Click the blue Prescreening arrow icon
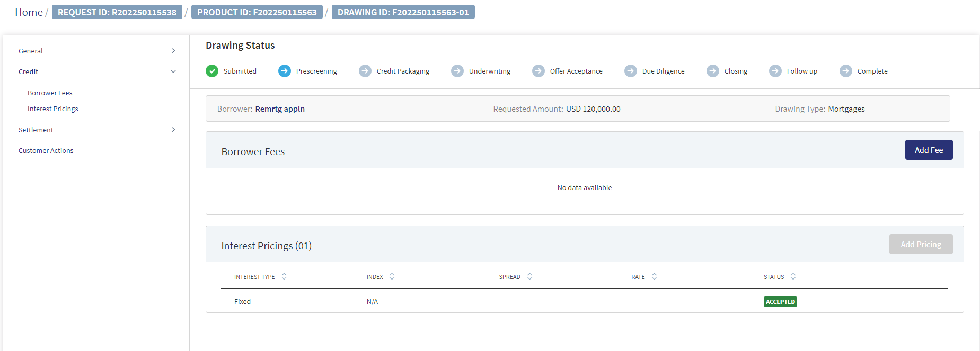Screen dimensions: 980x351 [285, 71]
